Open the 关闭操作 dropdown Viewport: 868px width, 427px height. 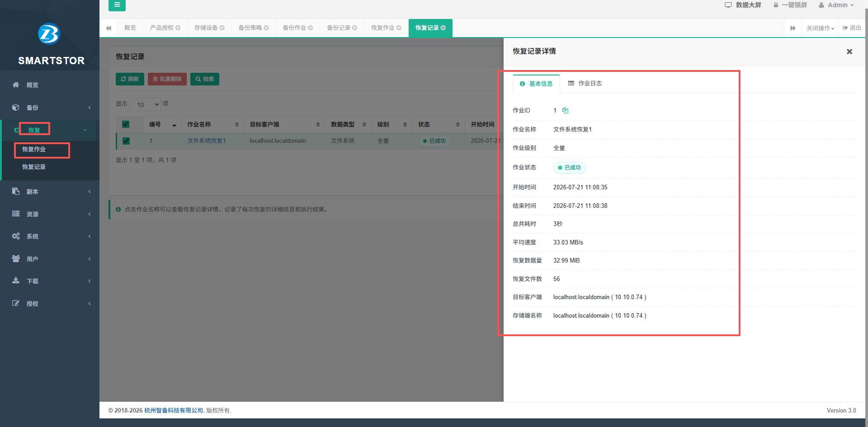[820, 28]
